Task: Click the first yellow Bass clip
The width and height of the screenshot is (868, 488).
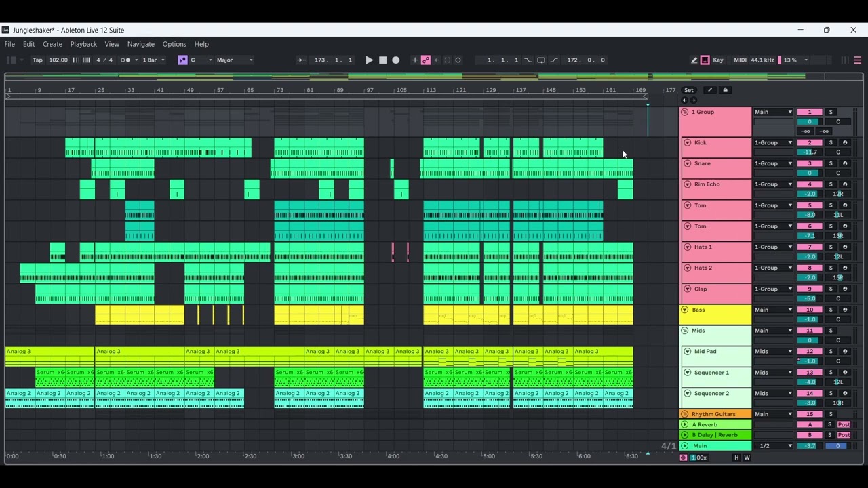Action: click(x=140, y=315)
